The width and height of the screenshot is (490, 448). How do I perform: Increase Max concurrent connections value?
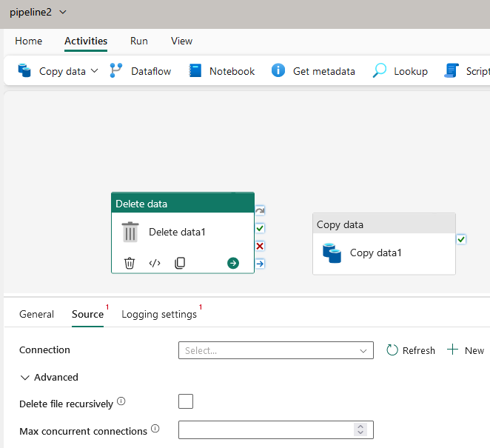[x=360, y=427]
